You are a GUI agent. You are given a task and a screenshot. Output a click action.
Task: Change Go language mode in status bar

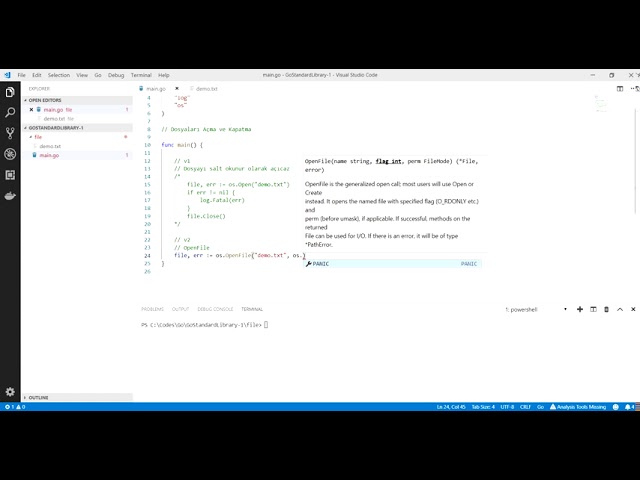coord(540,407)
